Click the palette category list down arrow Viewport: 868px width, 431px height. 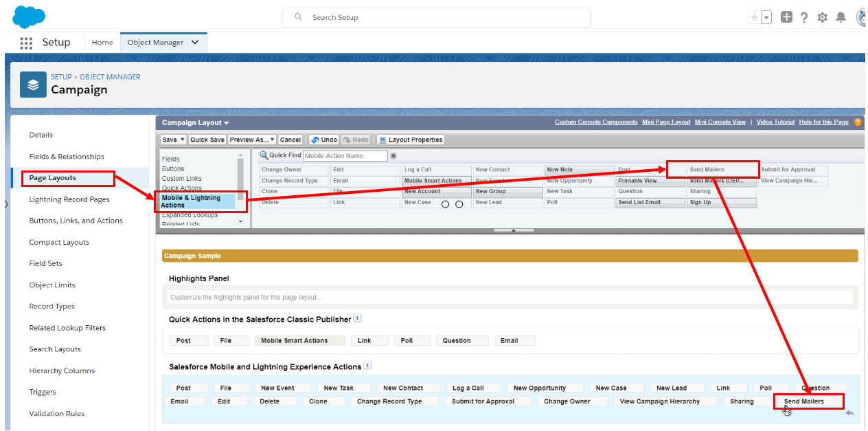[x=240, y=222]
